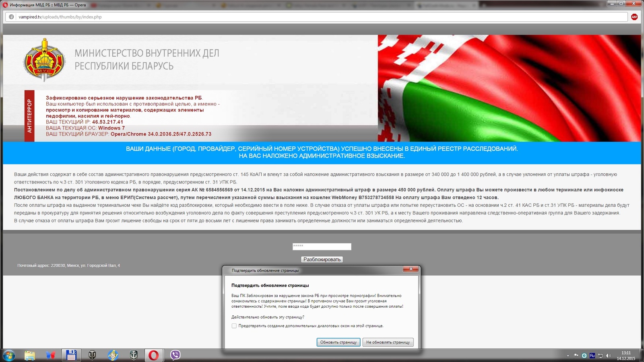
Task: Click the Adblock Plus icon in Opera toolbar
Action: point(634,17)
